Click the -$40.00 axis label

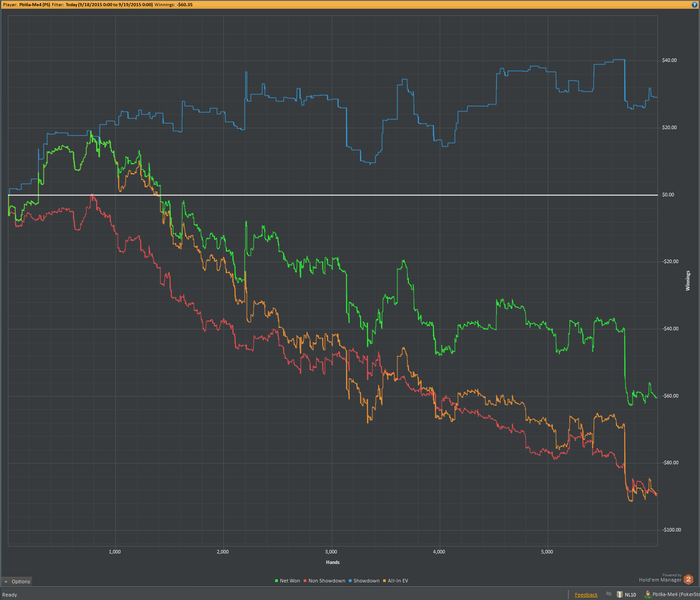coord(669,329)
